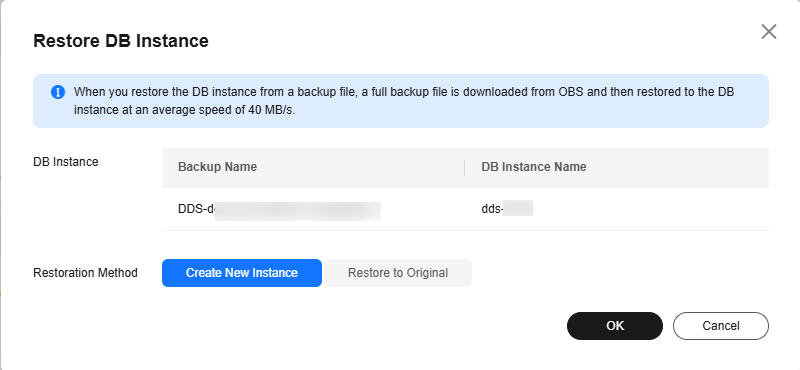Viewport: 800px width, 370px height.
Task: Click the blurred backup name portion
Action: click(x=298, y=211)
